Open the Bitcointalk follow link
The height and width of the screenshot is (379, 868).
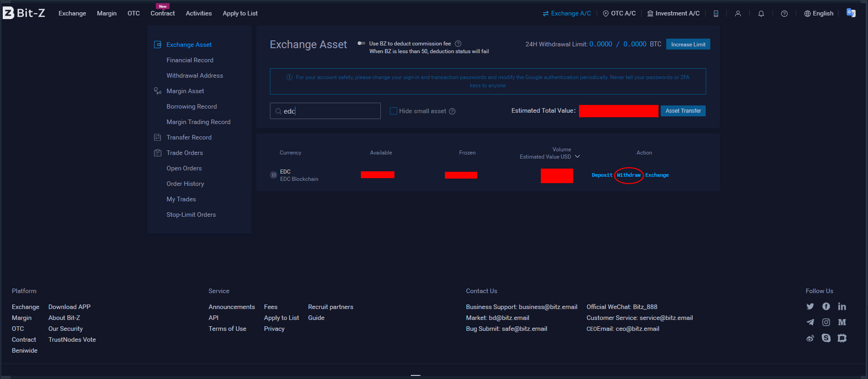click(x=842, y=338)
